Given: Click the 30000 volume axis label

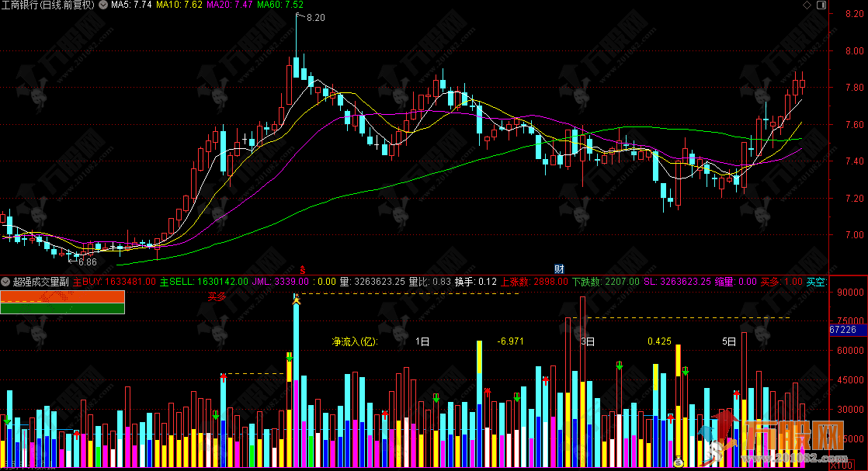Looking at the screenshot, I should click(x=851, y=410).
